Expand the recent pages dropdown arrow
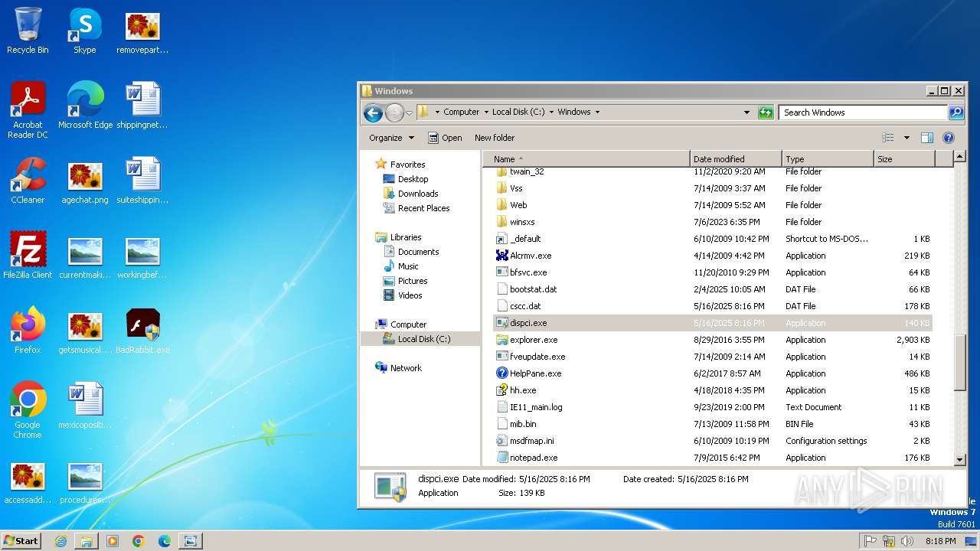 [x=409, y=112]
